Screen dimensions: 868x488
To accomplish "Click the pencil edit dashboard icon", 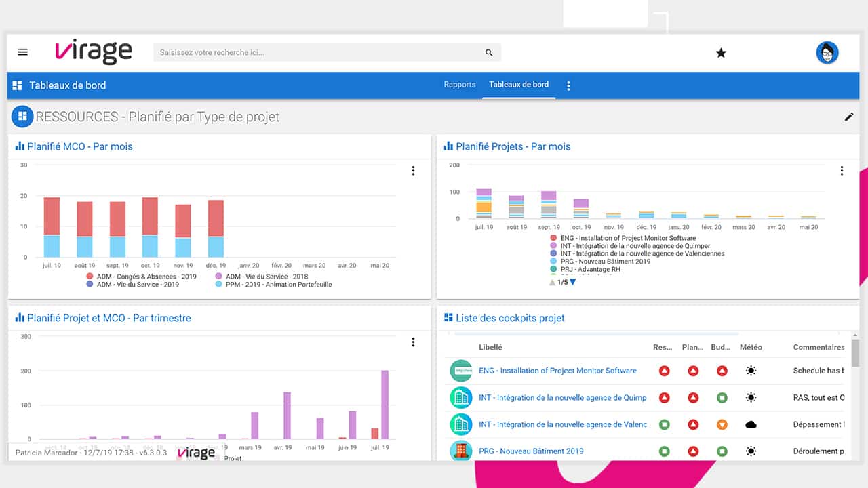I will [848, 117].
